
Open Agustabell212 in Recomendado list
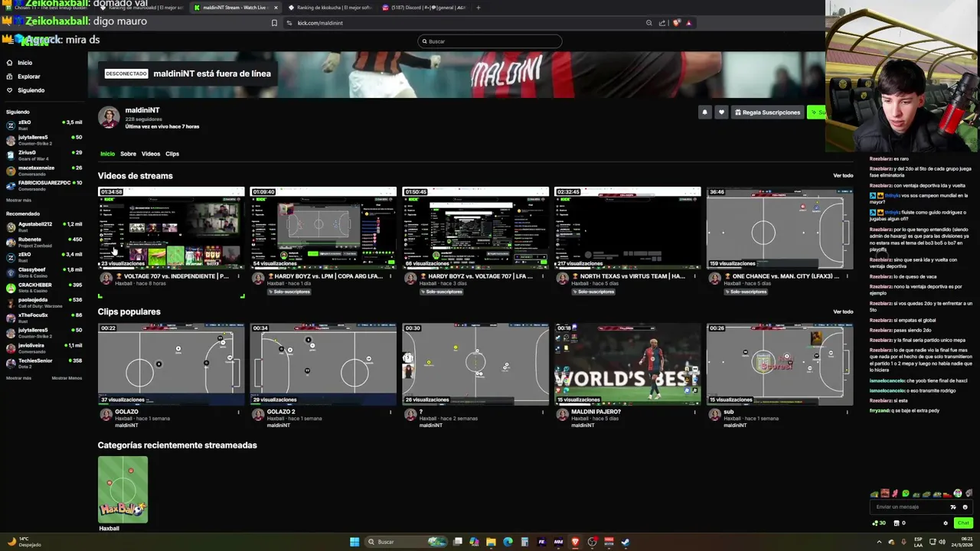44,227
